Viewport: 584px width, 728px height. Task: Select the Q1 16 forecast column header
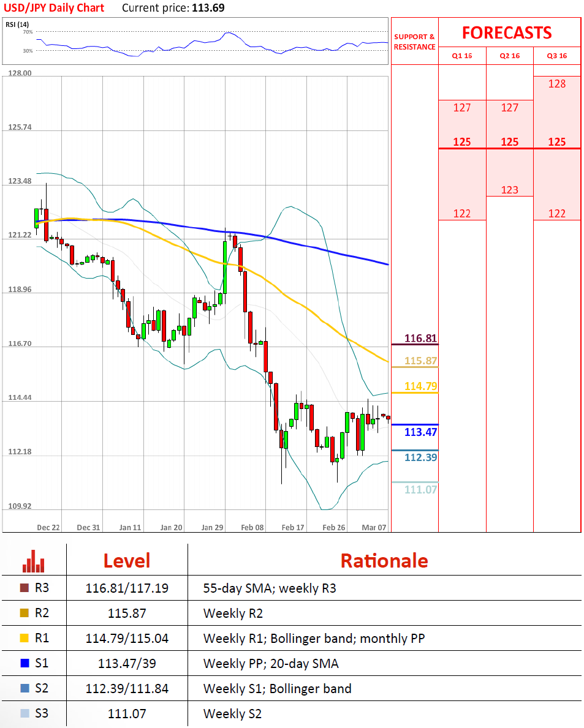coord(462,56)
